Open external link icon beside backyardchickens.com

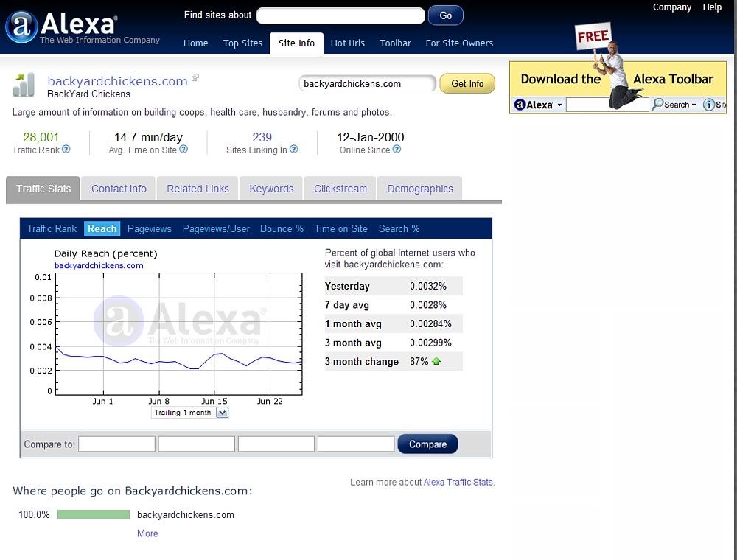pyautogui.click(x=195, y=77)
